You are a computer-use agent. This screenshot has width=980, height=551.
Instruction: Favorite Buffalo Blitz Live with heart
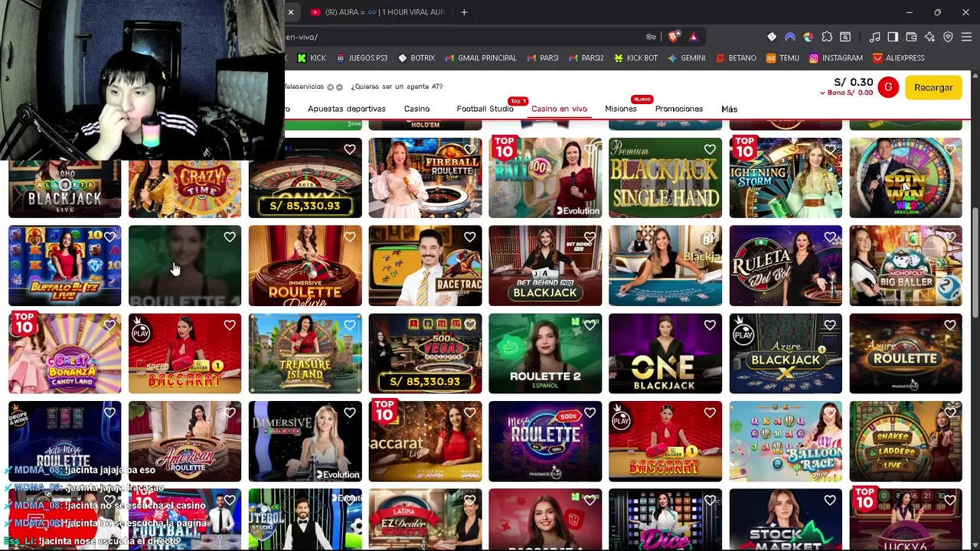(x=109, y=237)
